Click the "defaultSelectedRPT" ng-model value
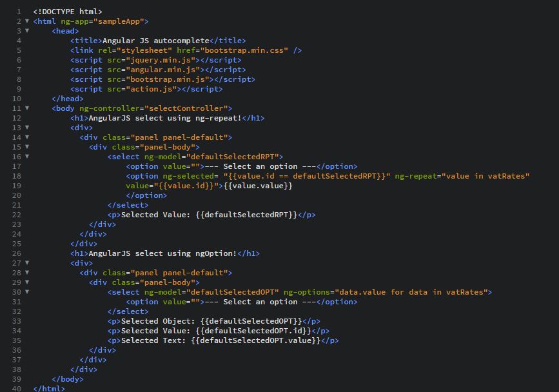This screenshot has width=559, height=392. 233,157
